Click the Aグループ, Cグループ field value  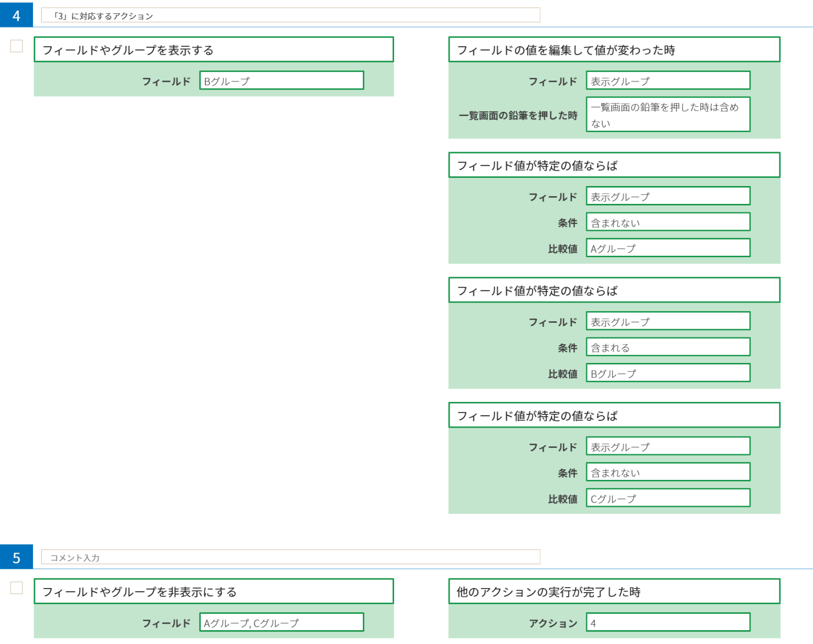282,623
